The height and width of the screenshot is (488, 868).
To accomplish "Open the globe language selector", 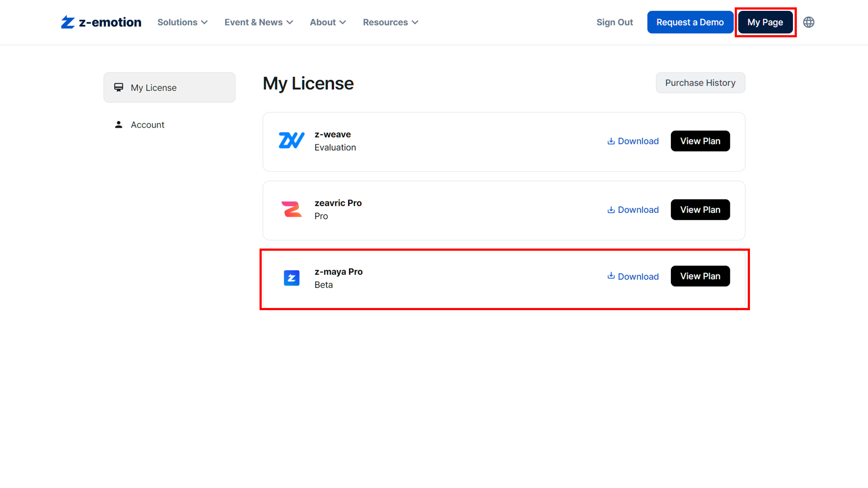I will [x=809, y=22].
